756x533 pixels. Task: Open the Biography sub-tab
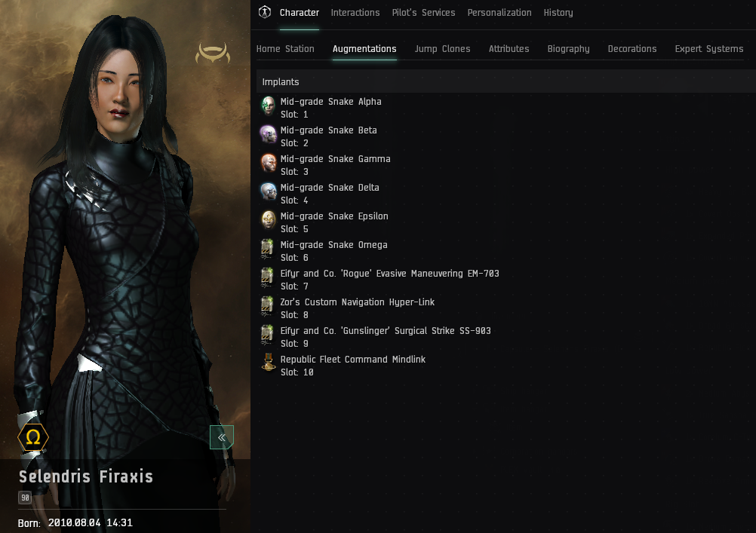(568, 49)
